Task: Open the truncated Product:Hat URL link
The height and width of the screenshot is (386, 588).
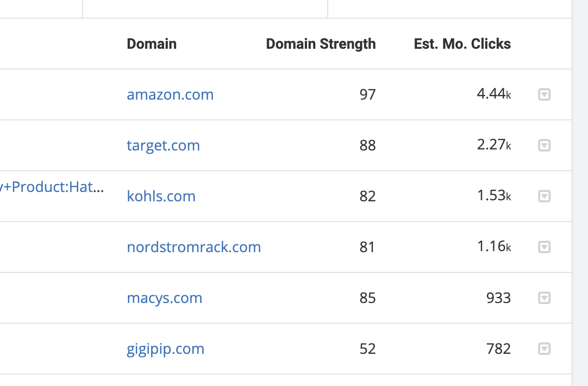Action: [x=52, y=187]
